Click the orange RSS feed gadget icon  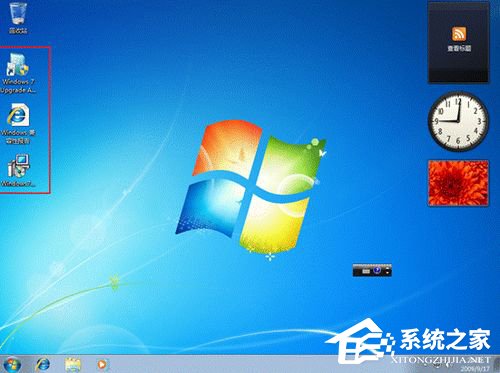point(459,34)
